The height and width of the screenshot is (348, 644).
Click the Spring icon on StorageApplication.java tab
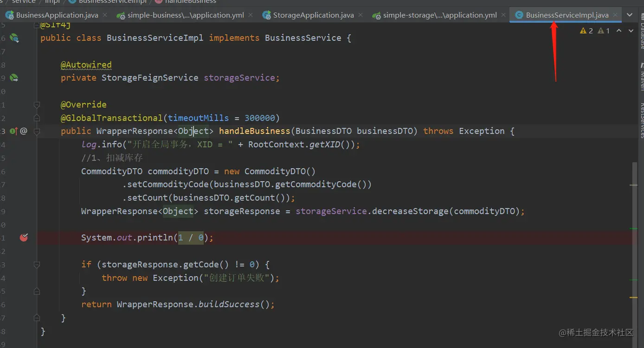(x=266, y=15)
